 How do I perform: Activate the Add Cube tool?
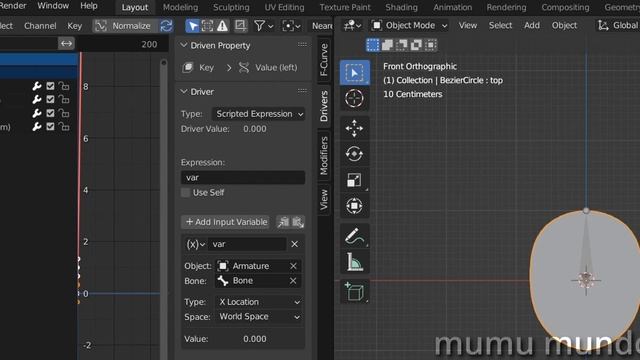click(x=354, y=291)
